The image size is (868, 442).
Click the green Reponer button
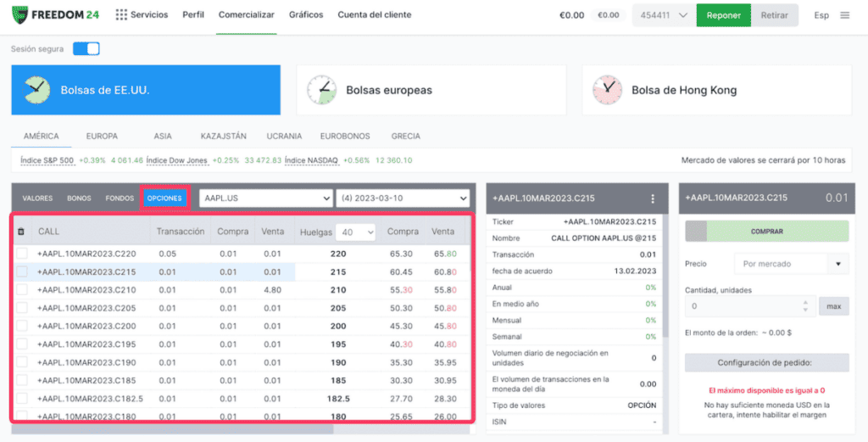click(724, 15)
